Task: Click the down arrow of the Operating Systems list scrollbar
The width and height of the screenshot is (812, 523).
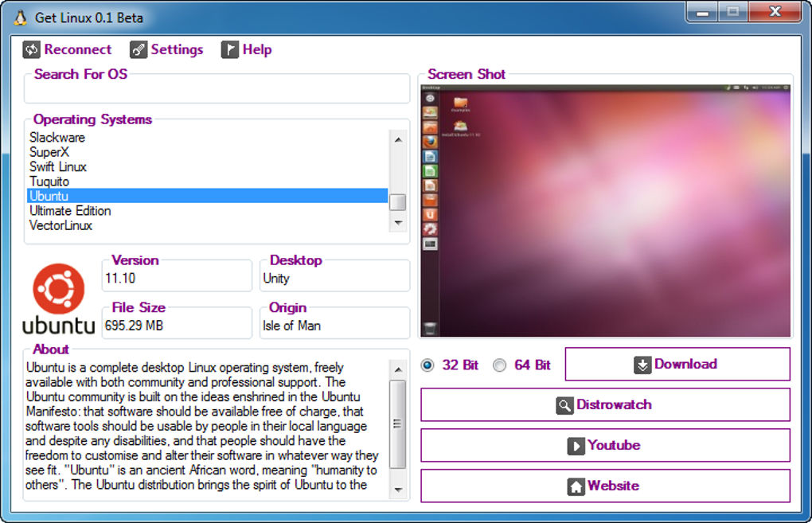Action: click(398, 223)
